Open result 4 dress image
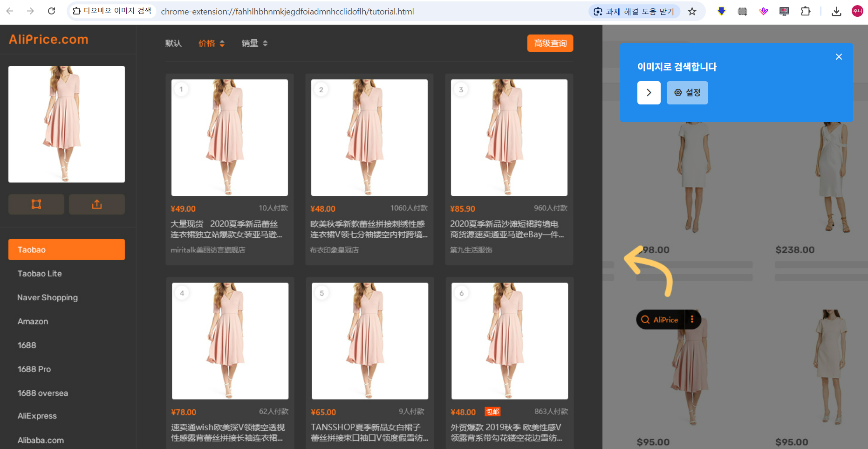The image size is (868, 449). [x=230, y=341]
